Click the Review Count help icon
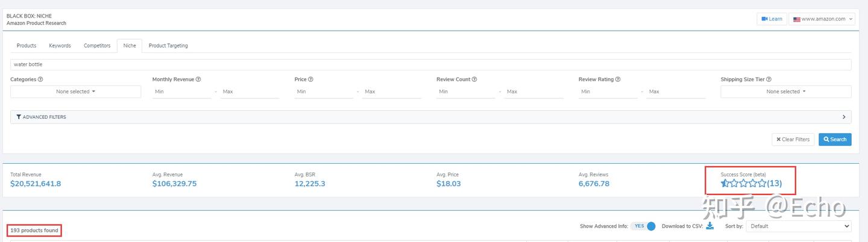Viewport: 868px width, 242px height. click(474, 79)
